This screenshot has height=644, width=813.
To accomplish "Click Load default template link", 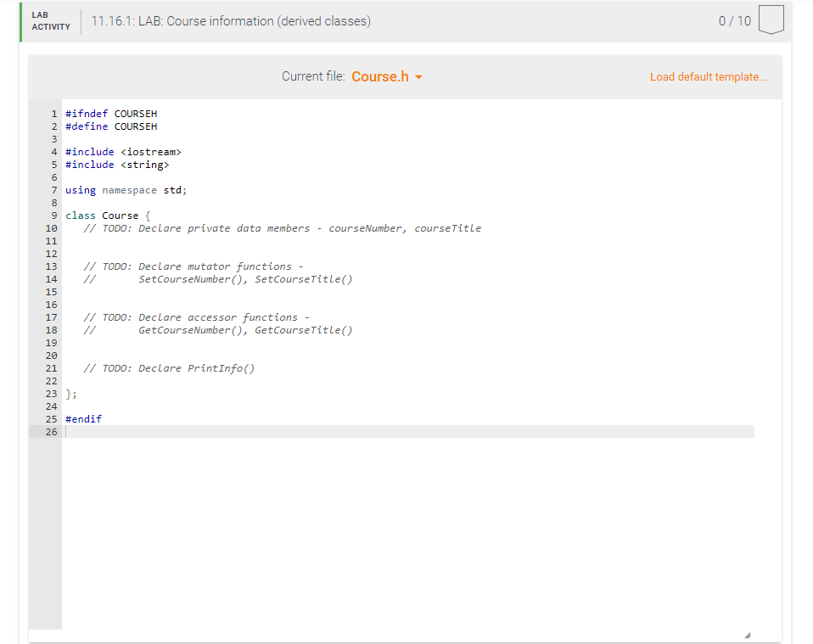I will point(709,76).
